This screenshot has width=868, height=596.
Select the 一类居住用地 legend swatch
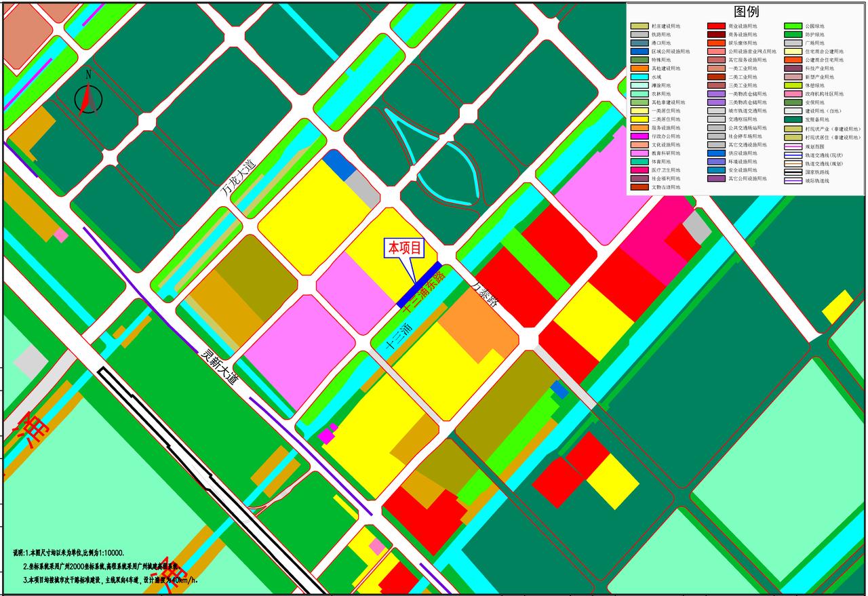pos(639,111)
